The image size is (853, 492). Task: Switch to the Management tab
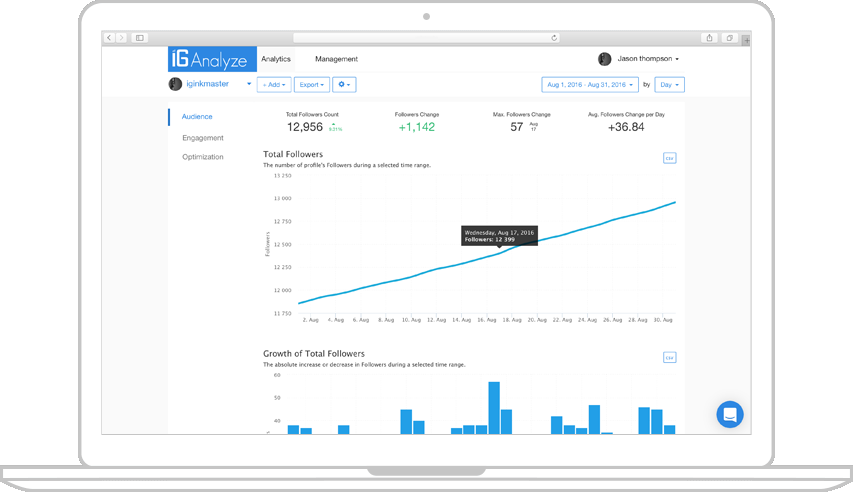pyautogui.click(x=336, y=59)
